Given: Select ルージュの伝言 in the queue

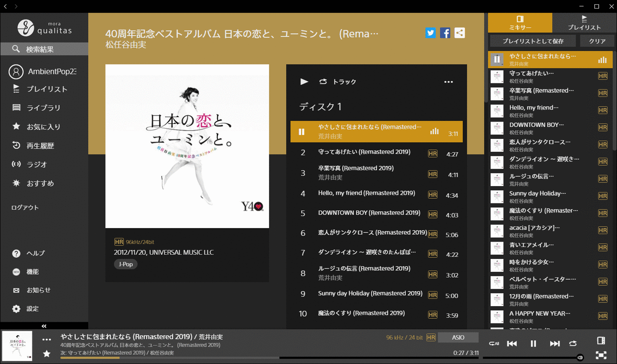Looking at the screenshot, I should (550, 179).
